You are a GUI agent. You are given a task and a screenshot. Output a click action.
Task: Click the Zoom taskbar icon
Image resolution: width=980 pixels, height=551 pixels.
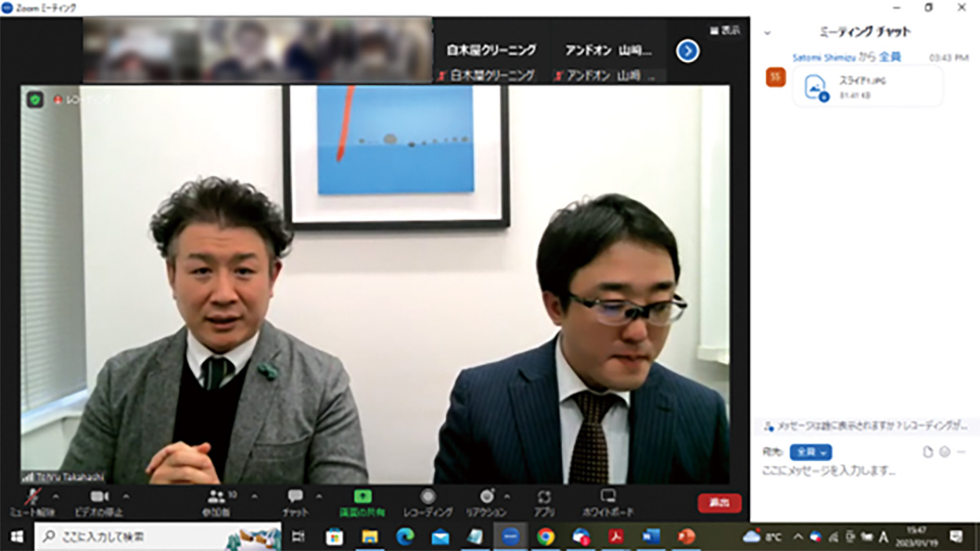[511, 536]
